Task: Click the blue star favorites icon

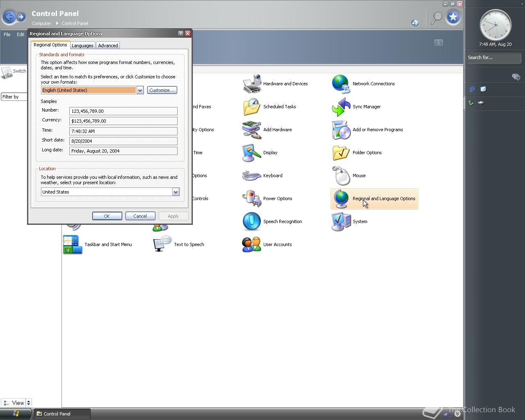Action: [453, 17]
